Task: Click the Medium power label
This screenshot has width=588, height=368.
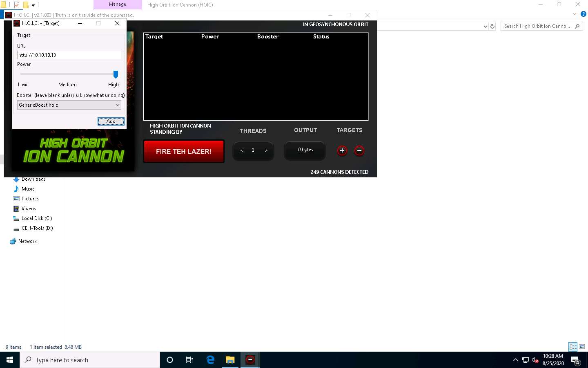Action: (67, 85)
